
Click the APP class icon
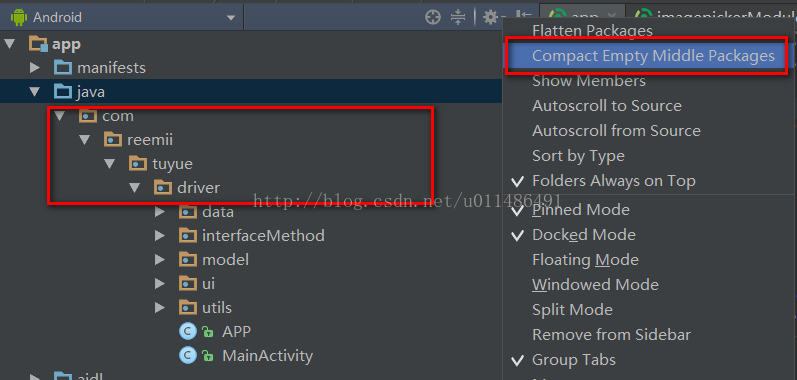click(188, 332)
